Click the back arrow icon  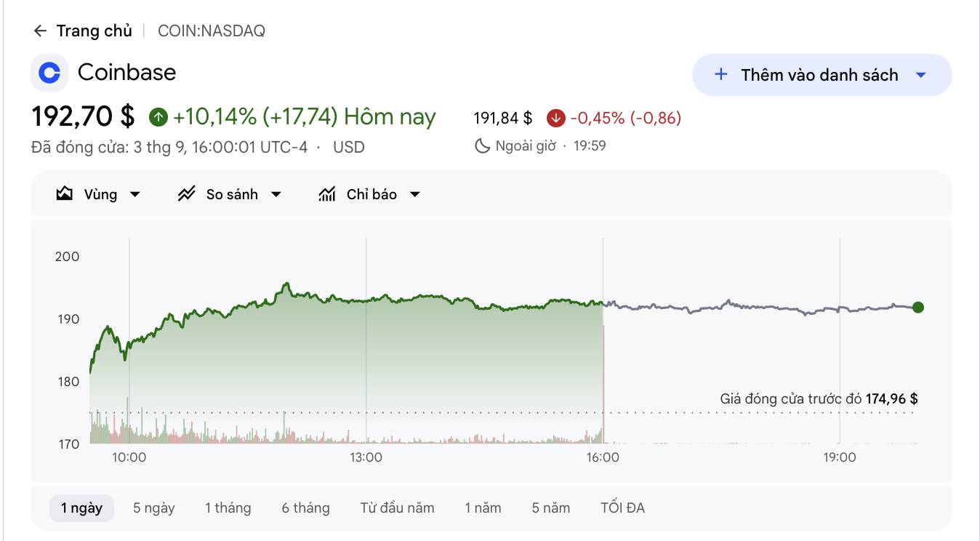[40, 31]
